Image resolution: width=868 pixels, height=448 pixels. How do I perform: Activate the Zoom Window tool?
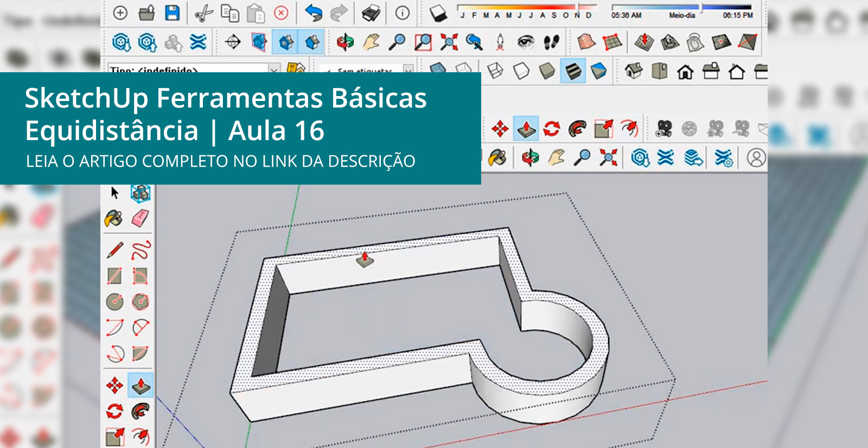(423, 42)
